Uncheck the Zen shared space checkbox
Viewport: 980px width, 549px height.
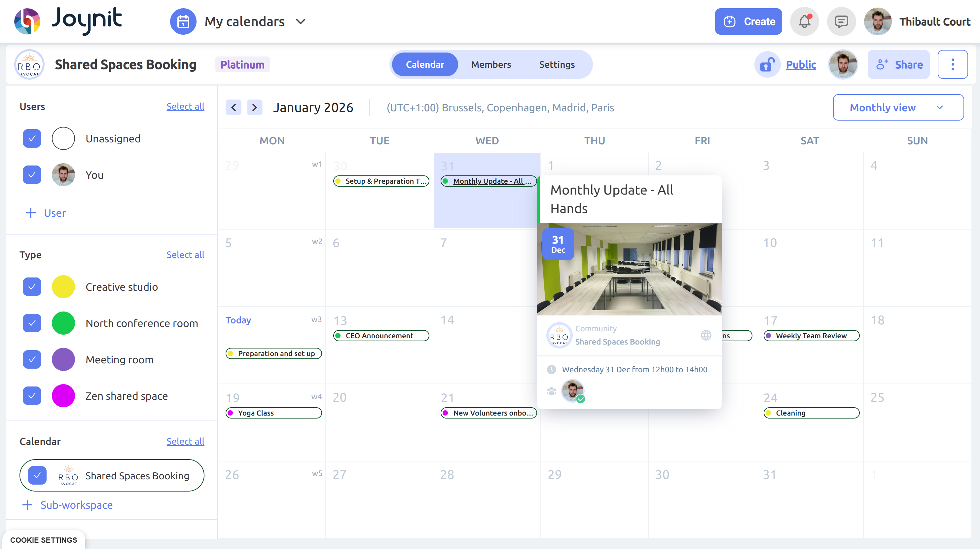tap(32, 396)
